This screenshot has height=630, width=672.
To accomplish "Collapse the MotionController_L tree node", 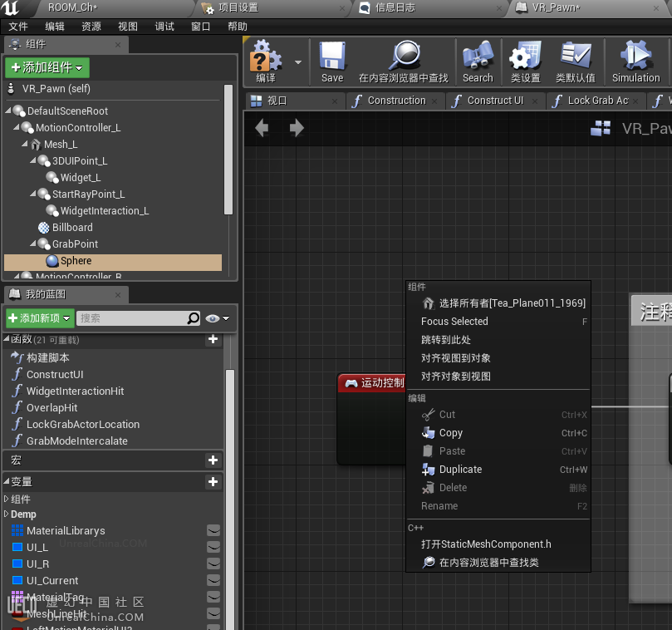I will pos(17,127).
